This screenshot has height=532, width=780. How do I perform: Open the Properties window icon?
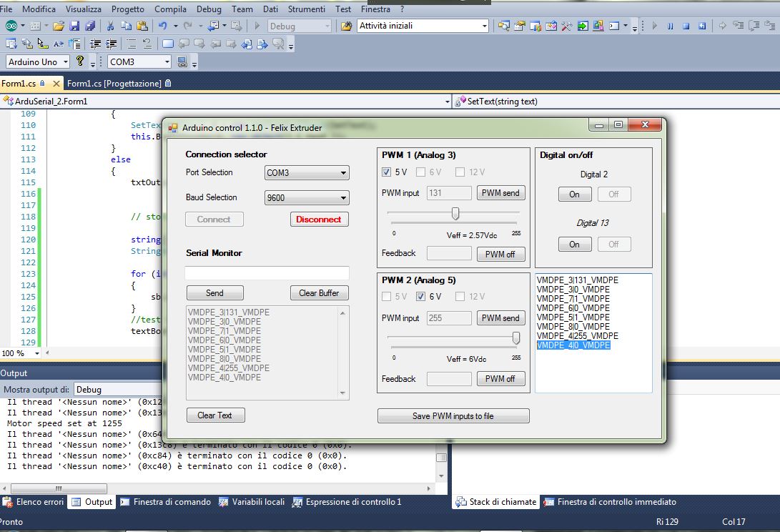coord(519,26)
